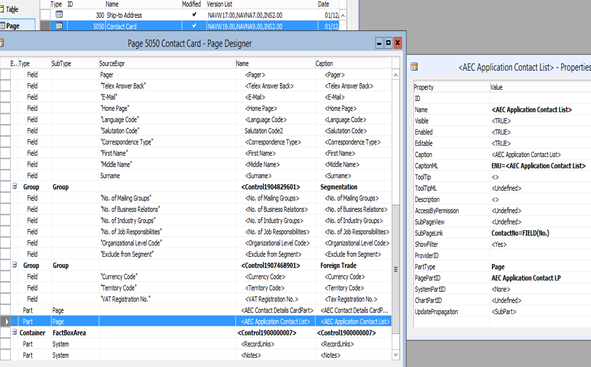Edit the Editable property value

coord(540,143)
